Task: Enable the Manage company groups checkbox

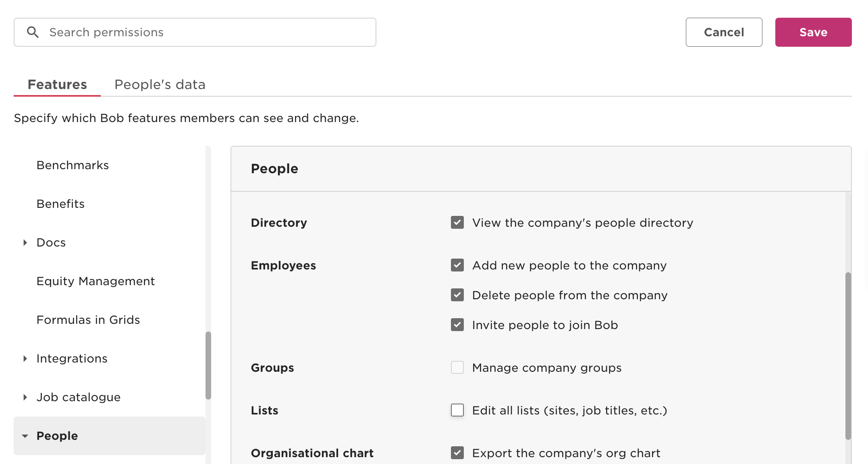Action: tap(457, 367)
